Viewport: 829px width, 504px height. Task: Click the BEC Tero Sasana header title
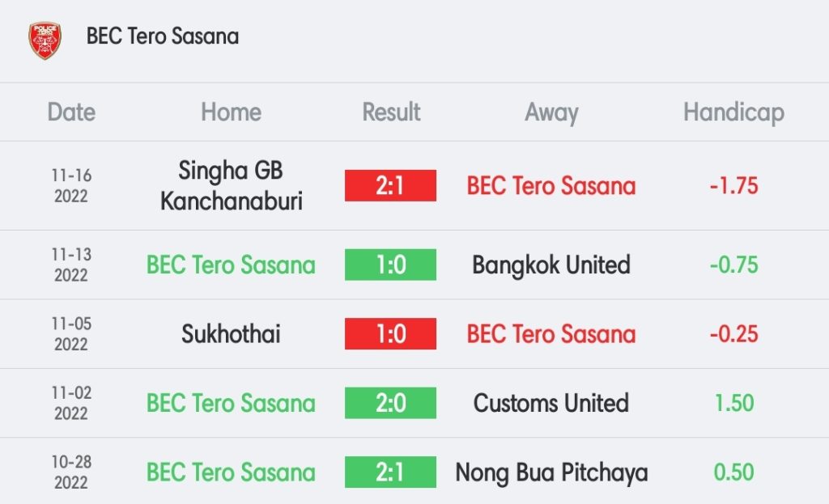point(162,36)
